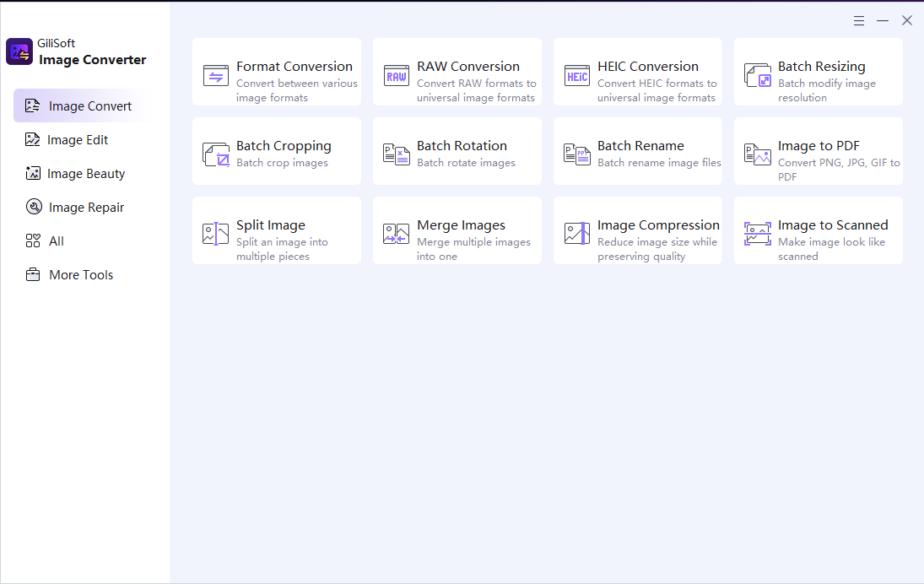Click the Image Compression icon
Viewport: 924px width, 584px height.
(577, 234)
